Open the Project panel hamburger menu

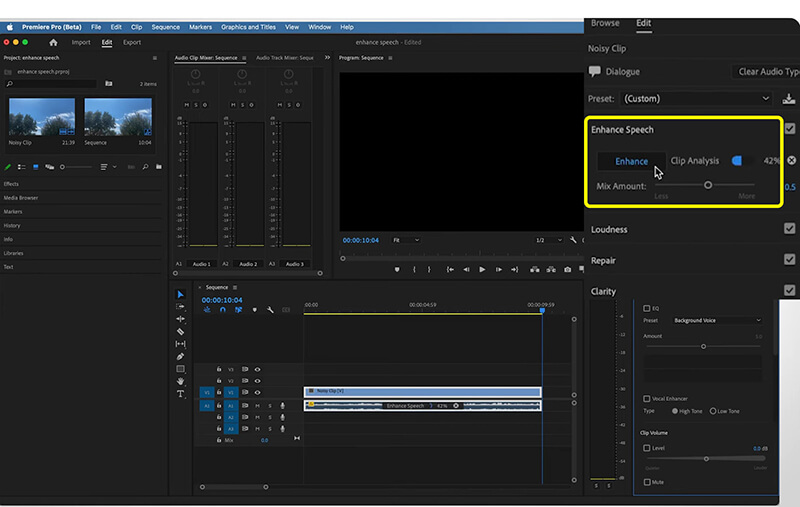[155, 58]
